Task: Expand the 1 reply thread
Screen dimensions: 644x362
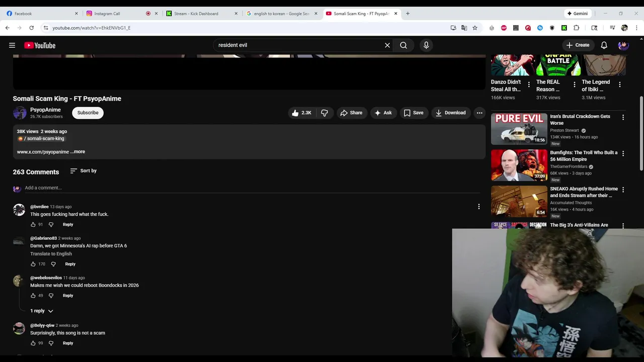Action: click(x=41, y=311)
